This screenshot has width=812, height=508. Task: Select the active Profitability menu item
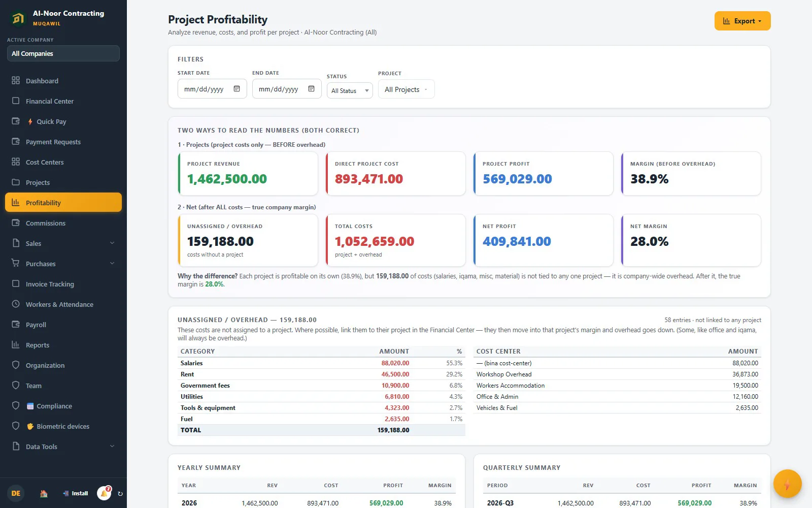coord(63,202)
